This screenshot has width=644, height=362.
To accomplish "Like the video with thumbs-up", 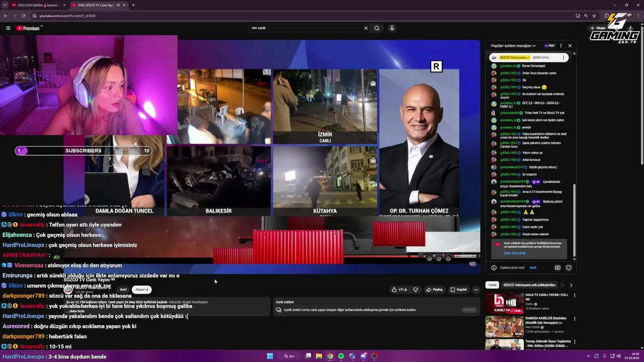I will click(x=399, y=290).
